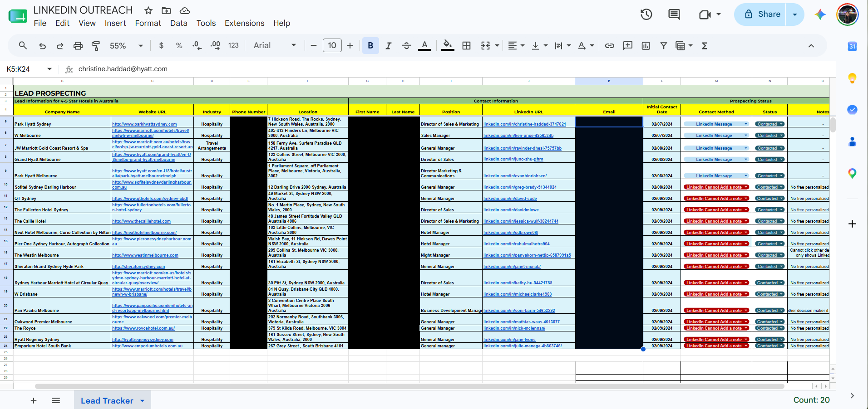The height and width of the screenshot is (409, 868).
Task: Open the Google account avatar
Action: (848, 15)
